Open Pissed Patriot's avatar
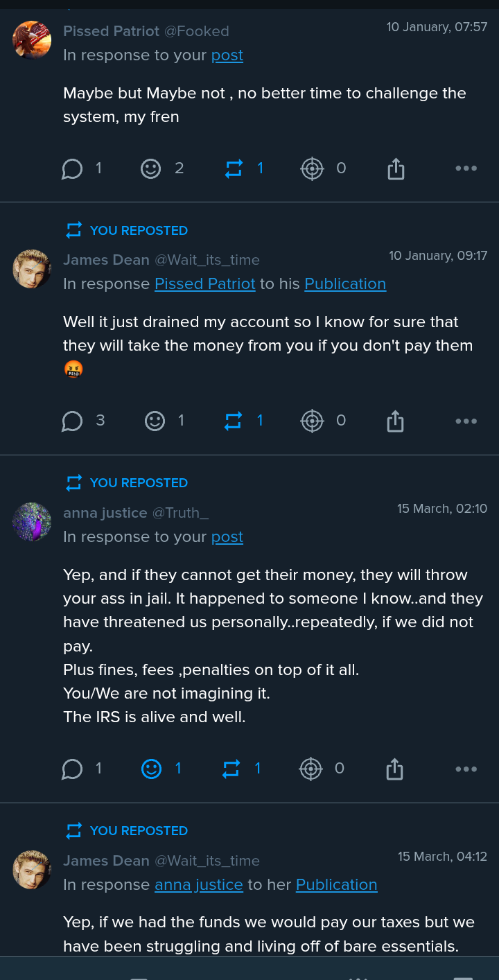The image size is (499, 980). [32, 40]
